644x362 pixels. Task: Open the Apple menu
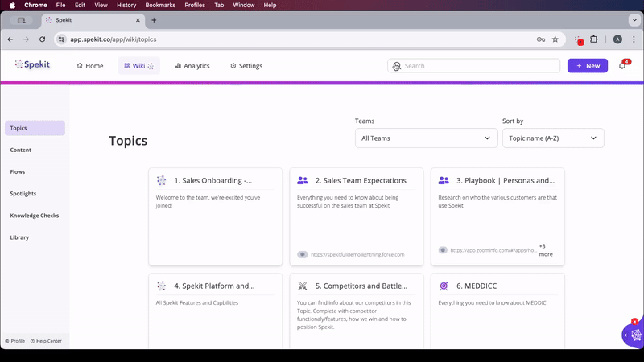pos(12,6)
